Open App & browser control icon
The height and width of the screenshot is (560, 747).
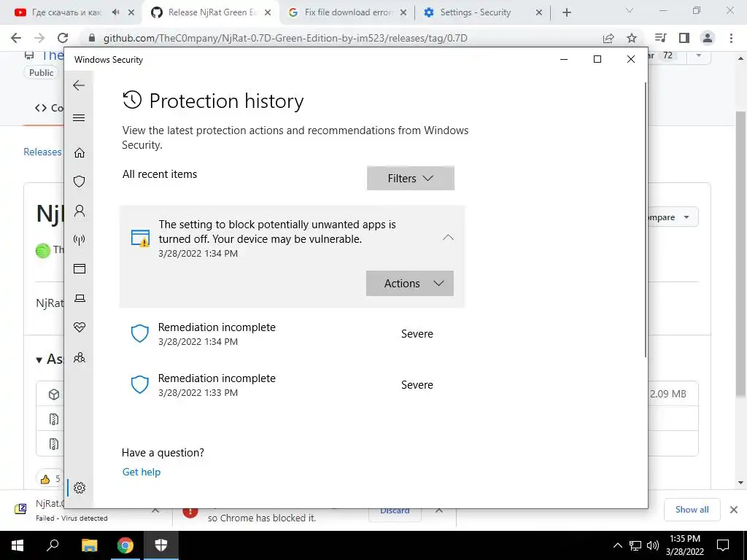point(79,268)
